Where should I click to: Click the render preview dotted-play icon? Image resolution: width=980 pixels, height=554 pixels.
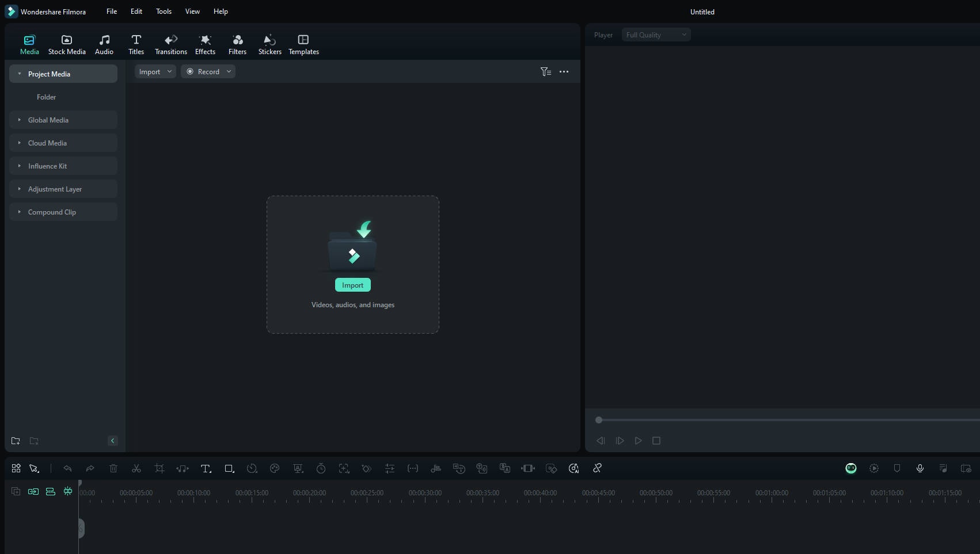pyautogui.click(x=874, y=468)
